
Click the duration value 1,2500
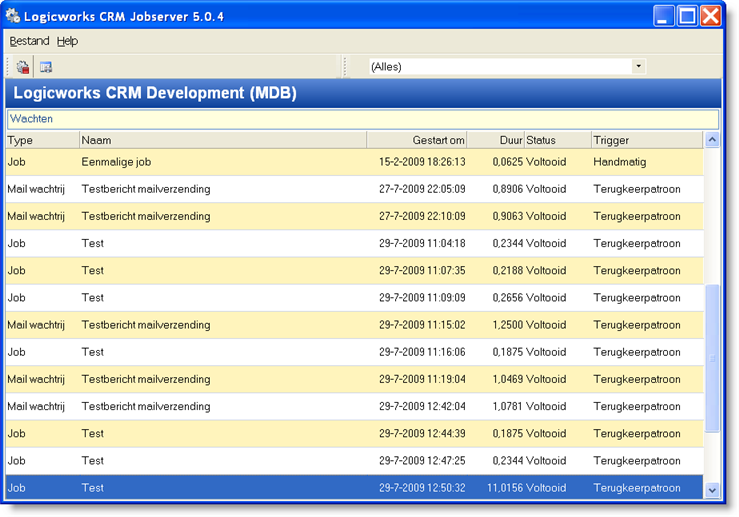[x=508, y=325]
